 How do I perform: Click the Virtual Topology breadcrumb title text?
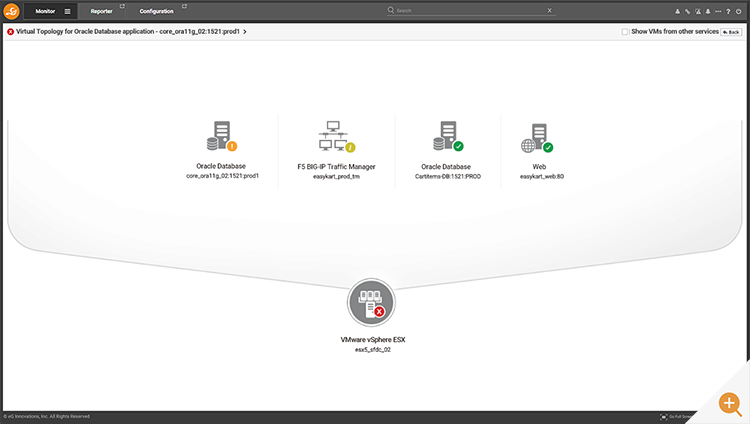(x=128, y=32)
